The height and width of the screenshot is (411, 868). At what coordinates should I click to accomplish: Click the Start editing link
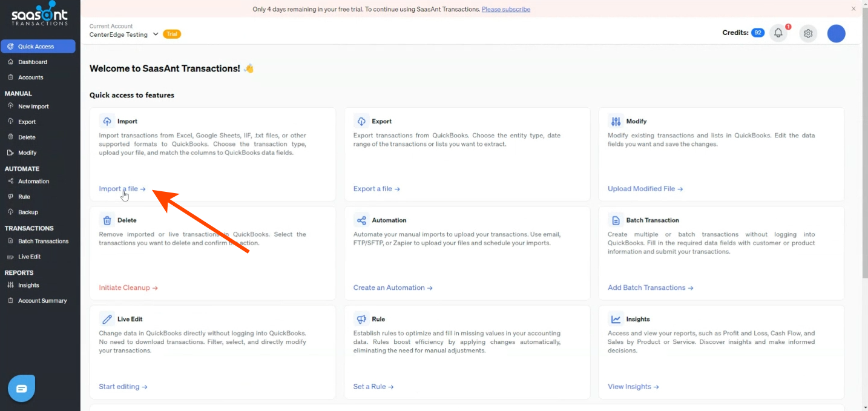(123, 387)
